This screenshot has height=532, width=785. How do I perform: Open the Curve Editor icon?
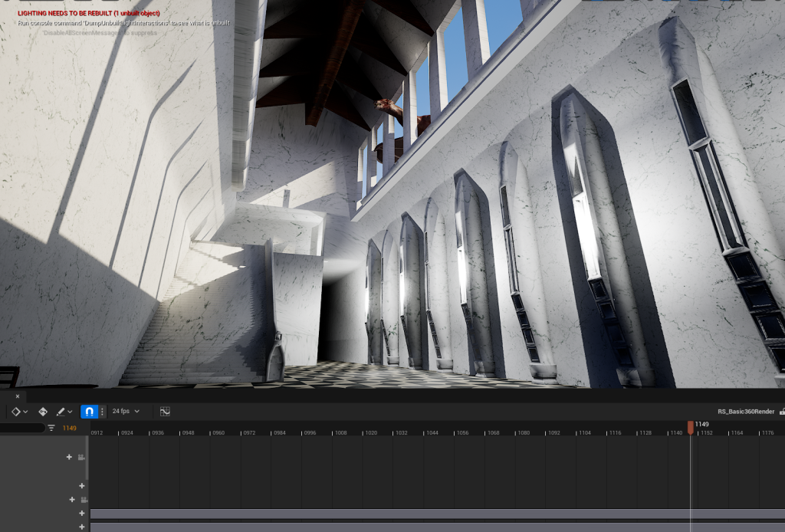(x=165, y=412)
